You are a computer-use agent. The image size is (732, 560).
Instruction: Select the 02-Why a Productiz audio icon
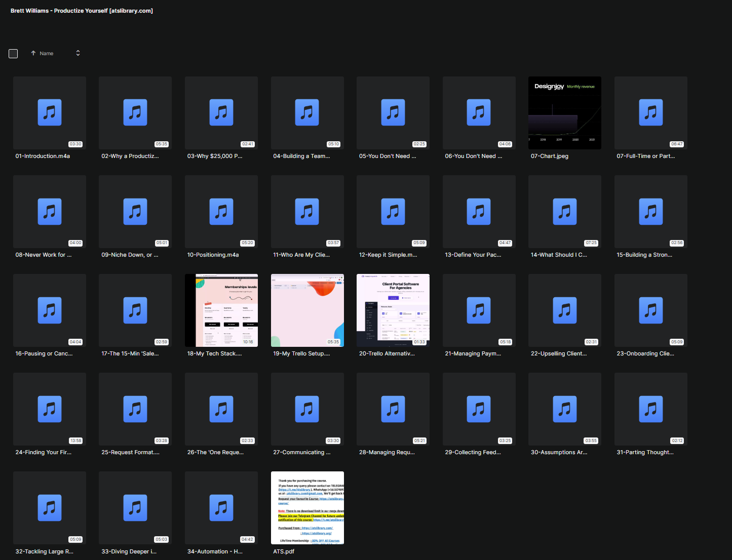pos(135,112)
